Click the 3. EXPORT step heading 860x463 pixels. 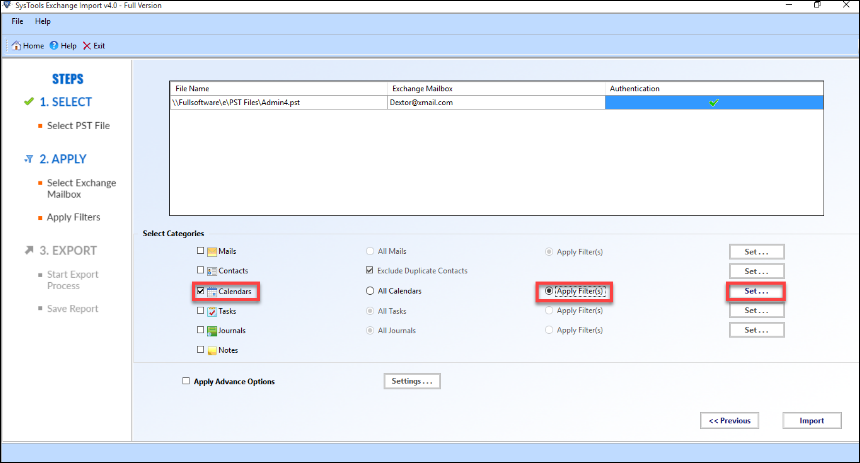click(68, 251)
